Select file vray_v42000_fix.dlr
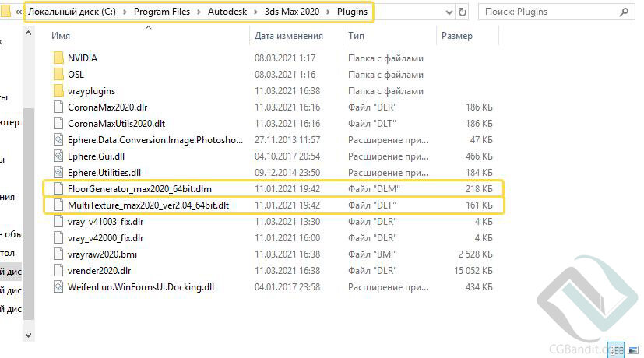This screenshot has width=644, height=358. (106, 238)
